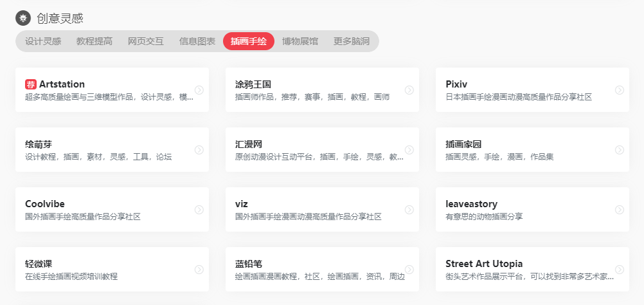Click the arrow icon on 插画家园 card
This screenshot has height=305, width=644.
tap(620, 150)
